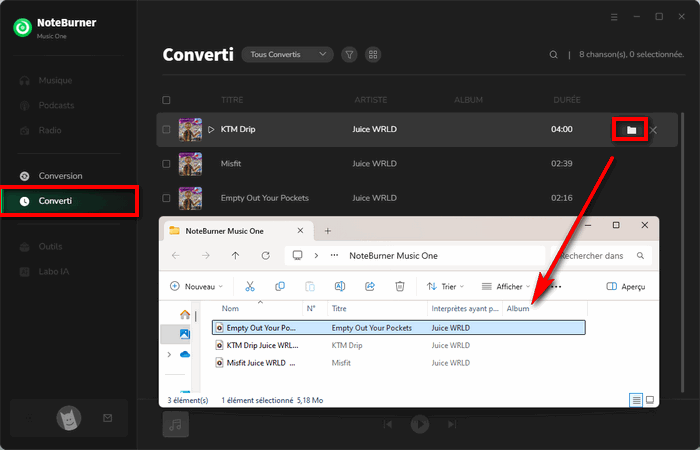Viewport: 700px width, 450px height.
Task: Click the Misfit album art thumbnail
Action: 190,164
